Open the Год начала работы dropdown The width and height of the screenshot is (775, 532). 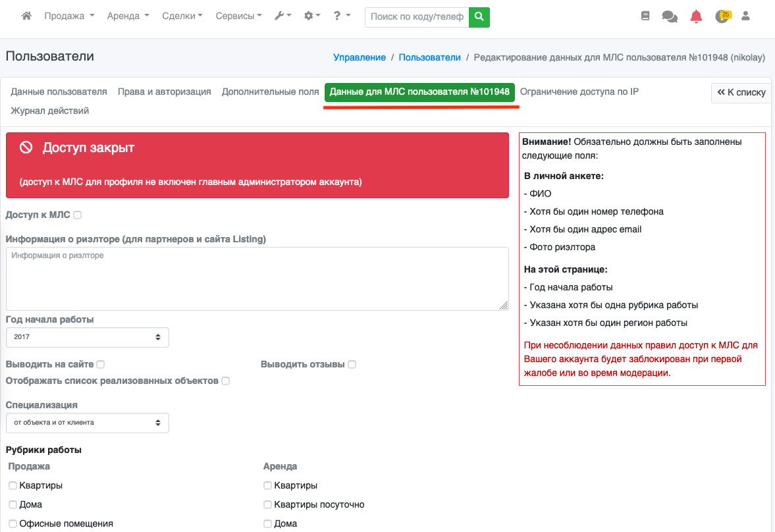(x=87, y=337)
